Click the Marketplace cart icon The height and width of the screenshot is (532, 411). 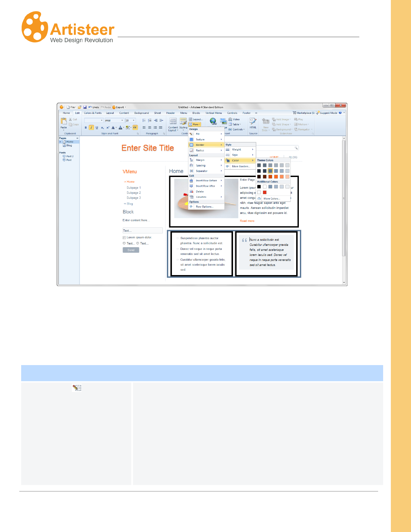pos(294,113)
